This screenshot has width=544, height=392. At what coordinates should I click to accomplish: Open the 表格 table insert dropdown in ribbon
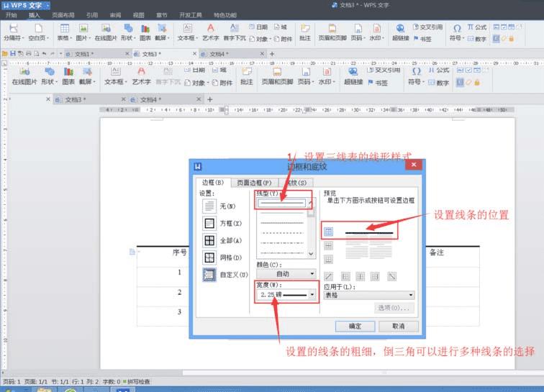65,32
